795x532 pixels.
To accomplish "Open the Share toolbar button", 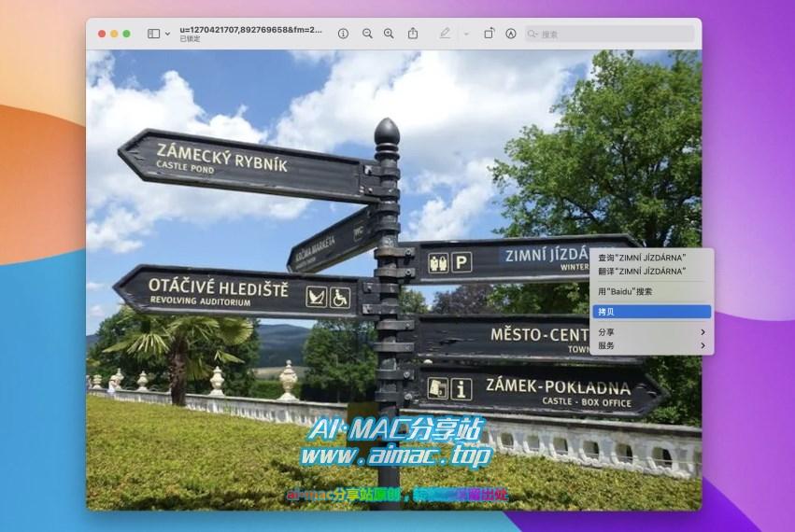I will [413, 34].
